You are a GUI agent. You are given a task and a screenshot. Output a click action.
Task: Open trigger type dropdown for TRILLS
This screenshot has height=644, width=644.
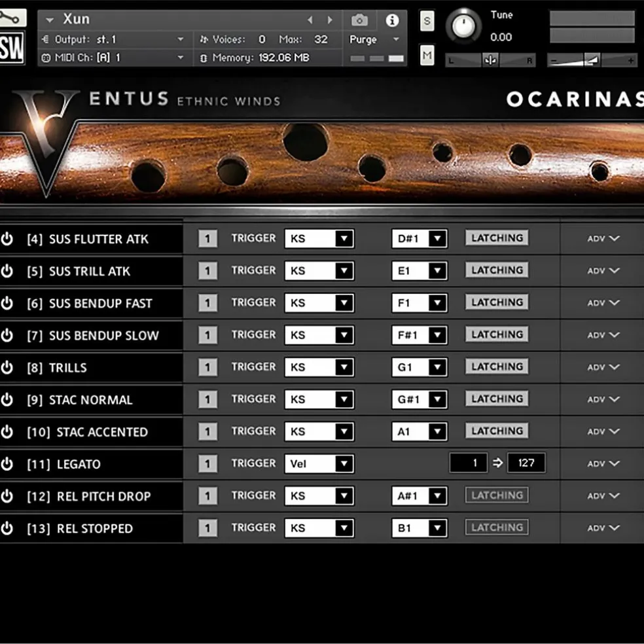(319, 367)
